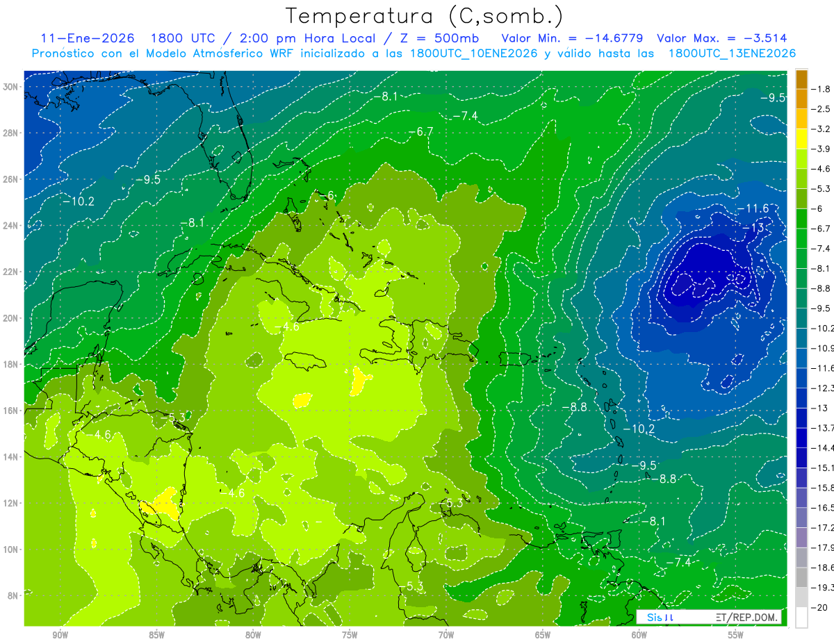This screenshot has height=644, width=834.
Task: Select the '14N' latitude axis label
Action: point(10,457)
